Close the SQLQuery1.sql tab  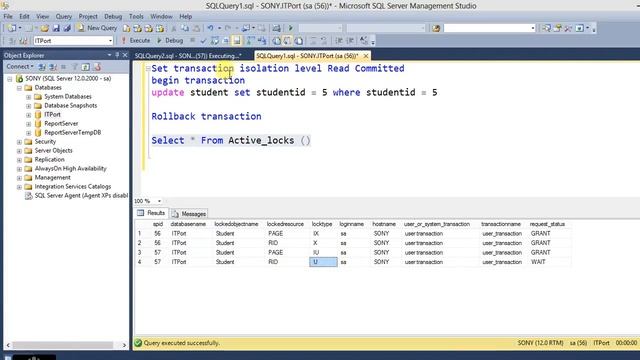366,56
